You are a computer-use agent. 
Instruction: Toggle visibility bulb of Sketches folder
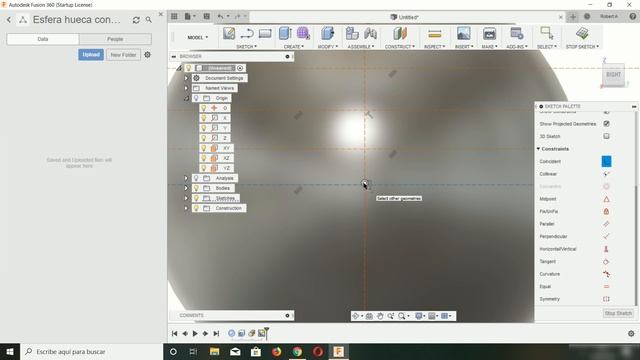pos(196,198)
